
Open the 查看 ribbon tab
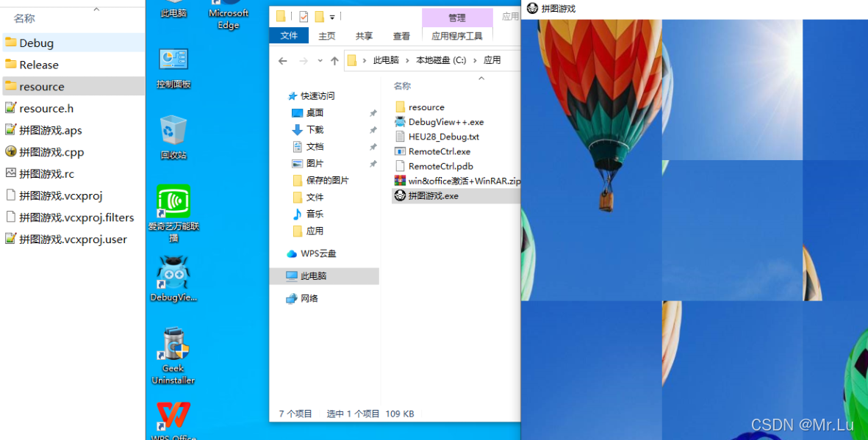(401, 36)
